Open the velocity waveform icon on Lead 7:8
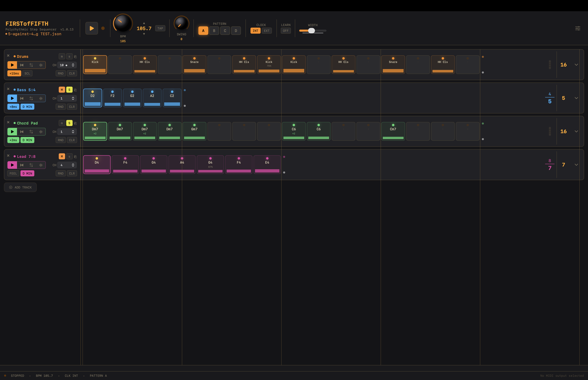This screenshot has width=588, height=380. click(x=41, y=165)
